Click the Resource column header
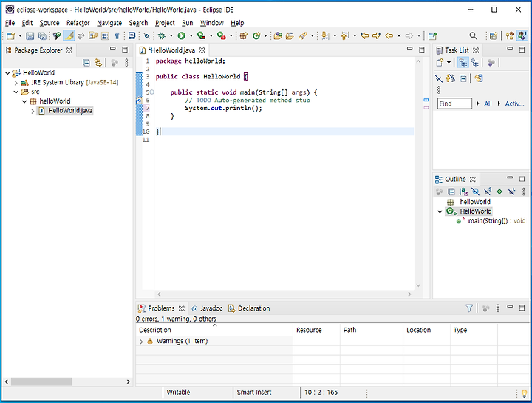 pyautogui.click(x=316, y=330)
